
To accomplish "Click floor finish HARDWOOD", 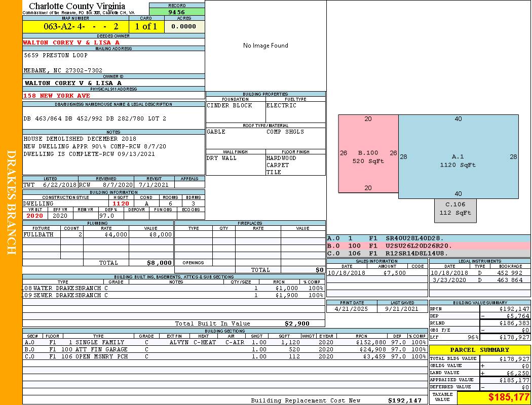I will [x=281, y=158].
